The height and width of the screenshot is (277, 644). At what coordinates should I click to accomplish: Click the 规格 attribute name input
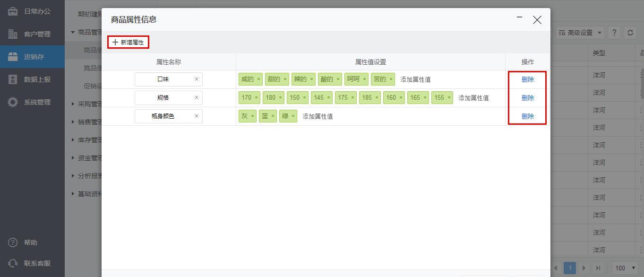click(163, 98)
